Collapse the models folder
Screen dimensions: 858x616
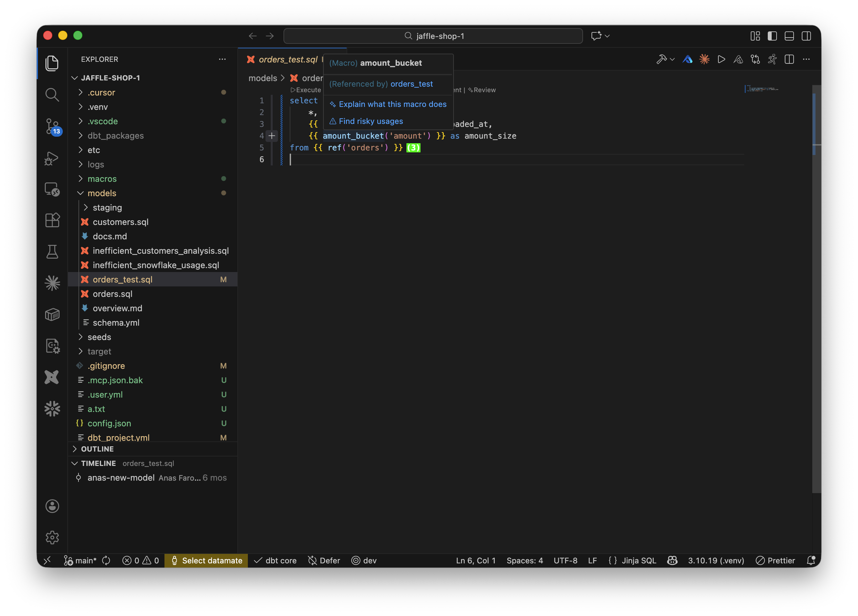152,193
